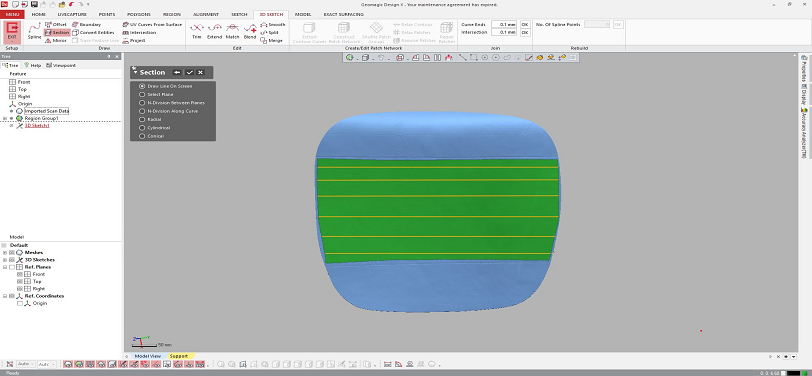812x376 pixels.
Task: Toggle visibility checkbox for 3D Sketches
Action: coord(11,259)
